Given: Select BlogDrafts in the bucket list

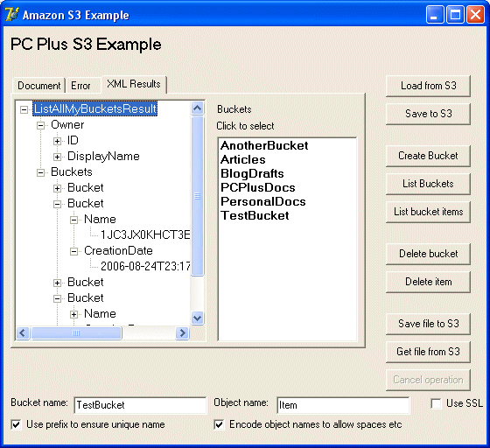Looking at the screenshot, I should pyautogui.click(x=252, y=174).
